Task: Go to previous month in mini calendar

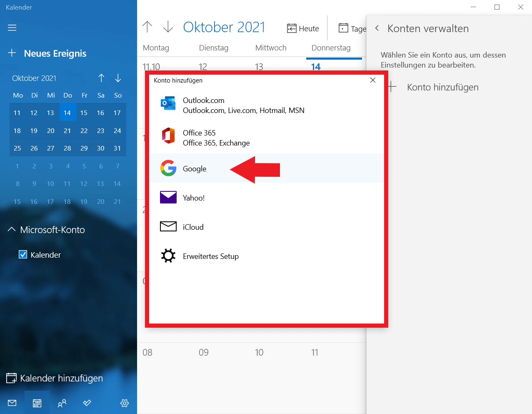Action: click(x=101, y=78)
